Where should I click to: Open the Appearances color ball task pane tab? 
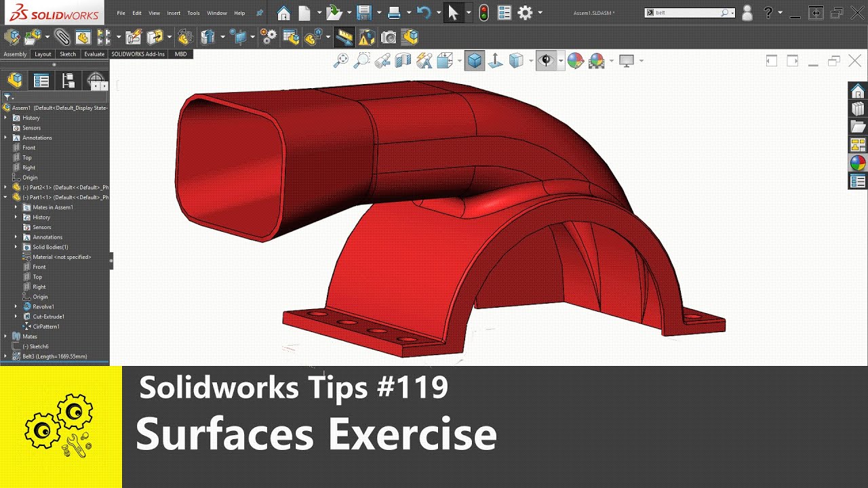(x=858, y=163)
